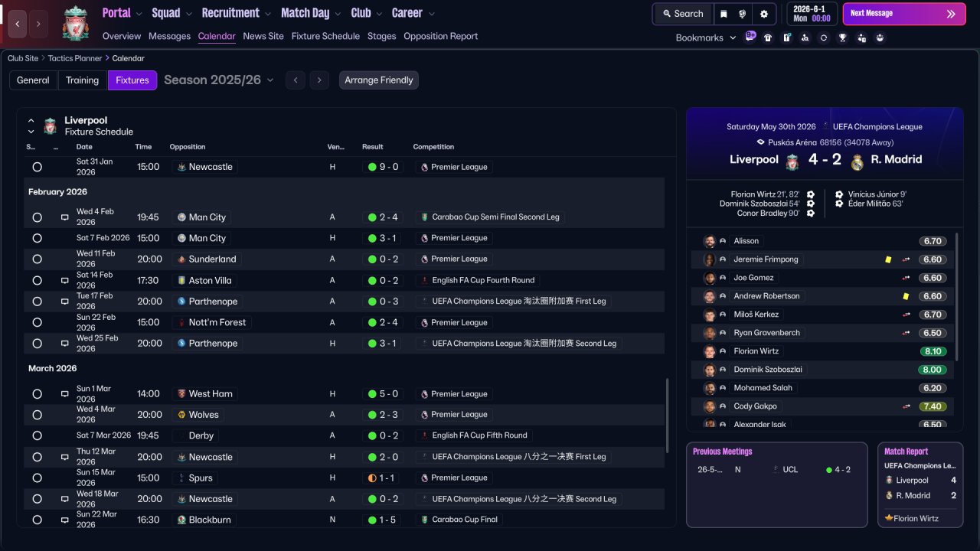Click the Search button
This screenshot has width=980, height=551.
(x=683, y=14)
